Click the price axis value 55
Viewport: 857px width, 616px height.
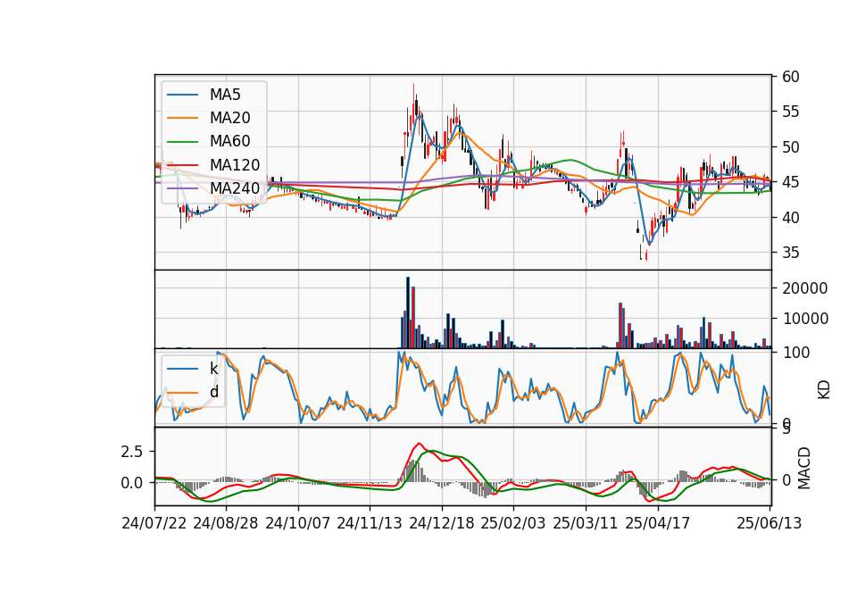(791, 112)
